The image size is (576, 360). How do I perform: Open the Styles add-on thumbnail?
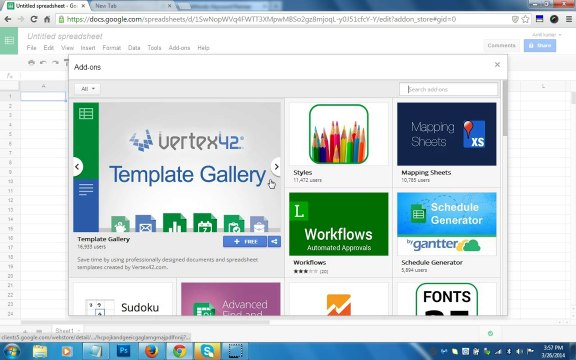click(338, 134)
